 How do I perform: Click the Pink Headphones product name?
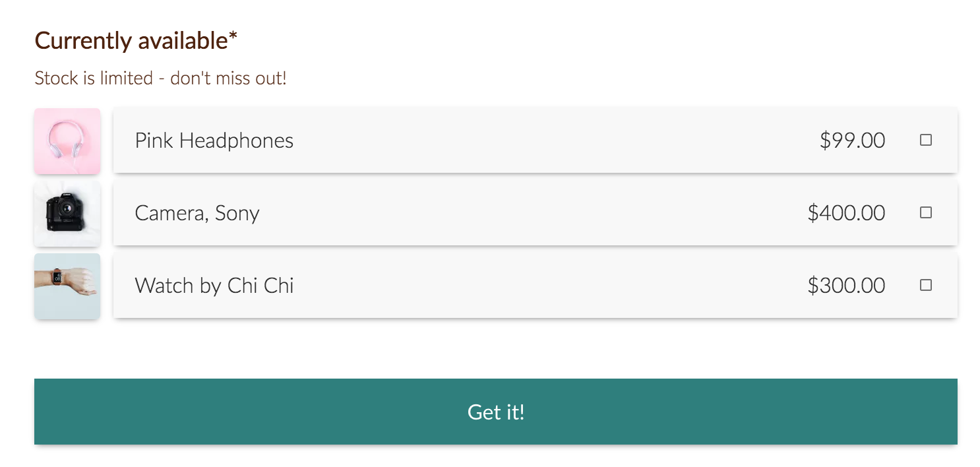click(214, 140)
